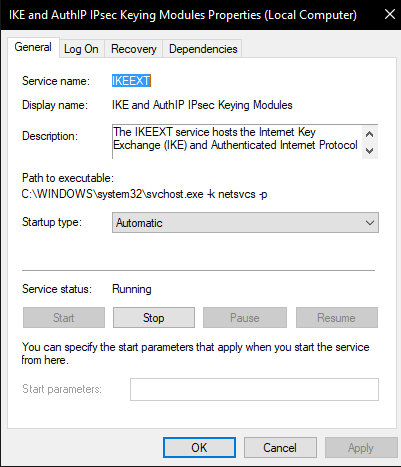Open the Automatic startup type combo box

coord(245,223)
